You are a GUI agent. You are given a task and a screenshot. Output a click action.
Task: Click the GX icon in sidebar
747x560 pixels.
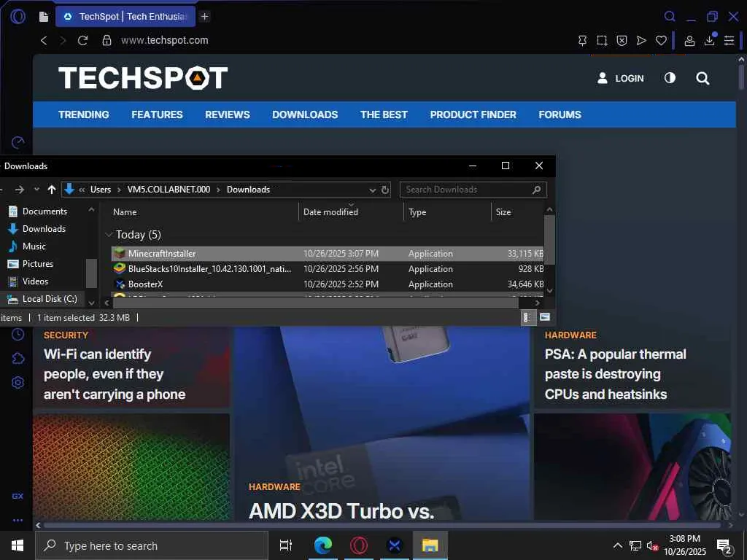tap(18, 496)
